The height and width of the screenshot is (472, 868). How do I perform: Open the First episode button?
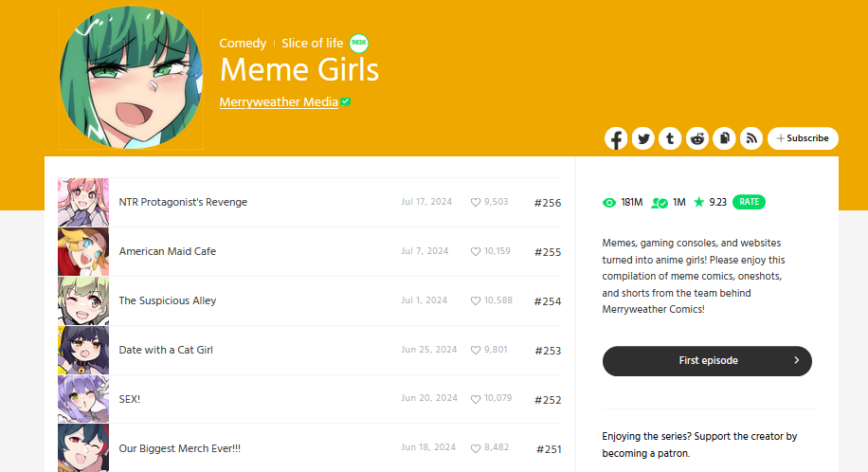tap(707, 361)
